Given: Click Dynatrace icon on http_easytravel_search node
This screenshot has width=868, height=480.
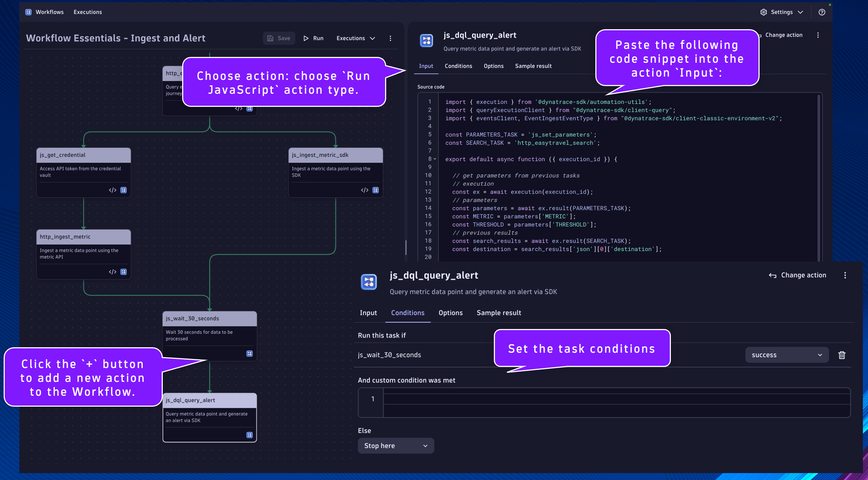Looking at the screenshot, I should click(249, 108).
